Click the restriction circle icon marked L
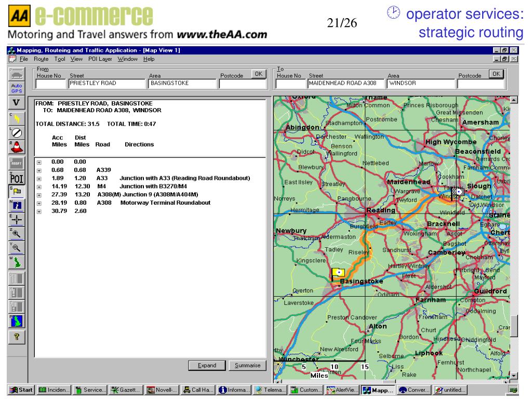 pos(17,132)
